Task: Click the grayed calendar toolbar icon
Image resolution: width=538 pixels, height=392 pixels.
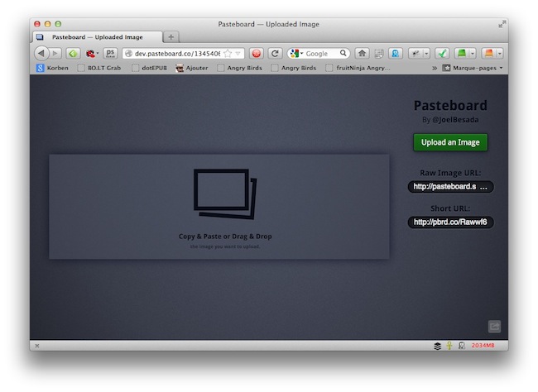Action: pyautogui.click(x=379, y=54)
